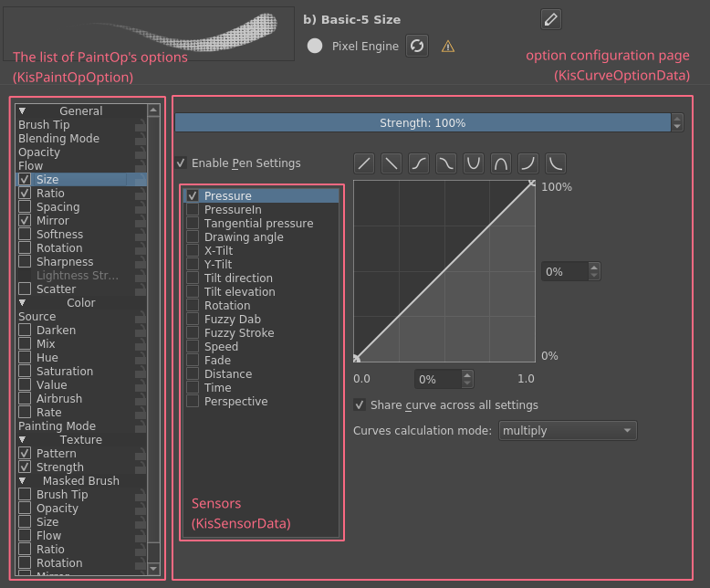Select Source under Color
This screenshot has width=710, height=588.
(37, 316)
